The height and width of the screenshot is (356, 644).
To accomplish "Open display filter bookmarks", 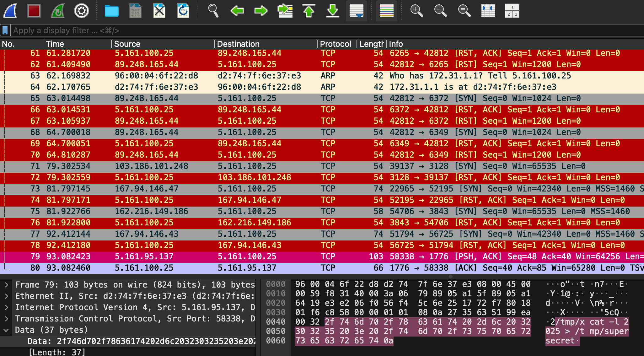I will (5, 30).
